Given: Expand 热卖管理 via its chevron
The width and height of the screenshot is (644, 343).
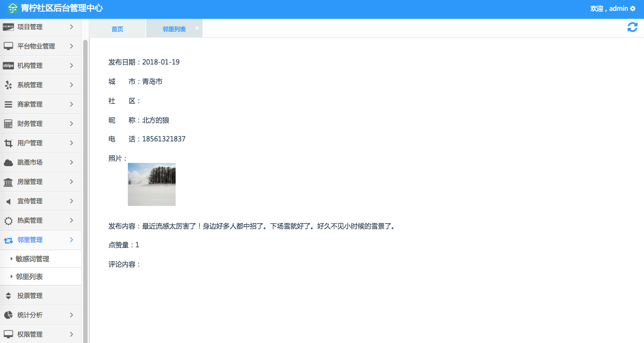Looking at the screenshot, I should tap(71, 220).
